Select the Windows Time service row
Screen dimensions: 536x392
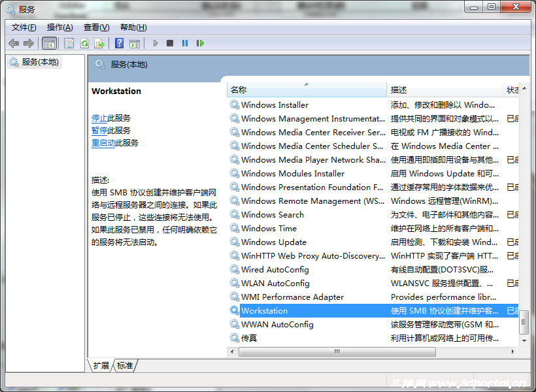[x=373, y=228]
